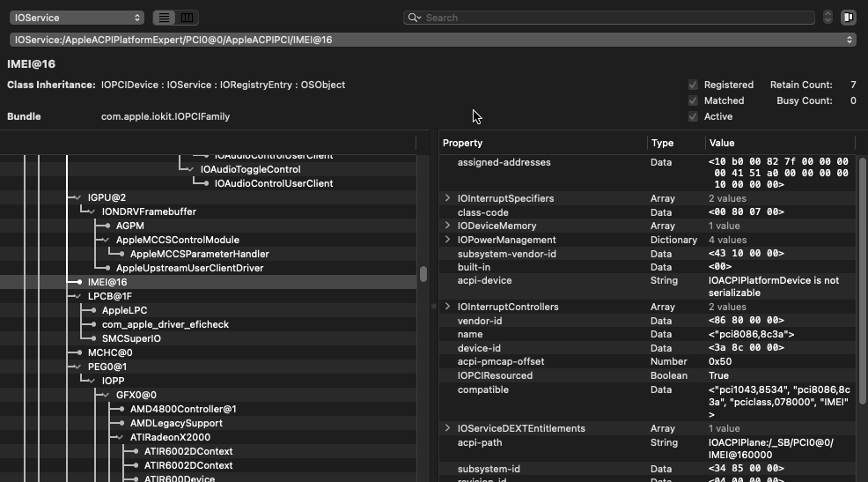Select the assigned-addresses property row
The width and height of the screenshot is (868, 482).
click(x=648, y=174)
